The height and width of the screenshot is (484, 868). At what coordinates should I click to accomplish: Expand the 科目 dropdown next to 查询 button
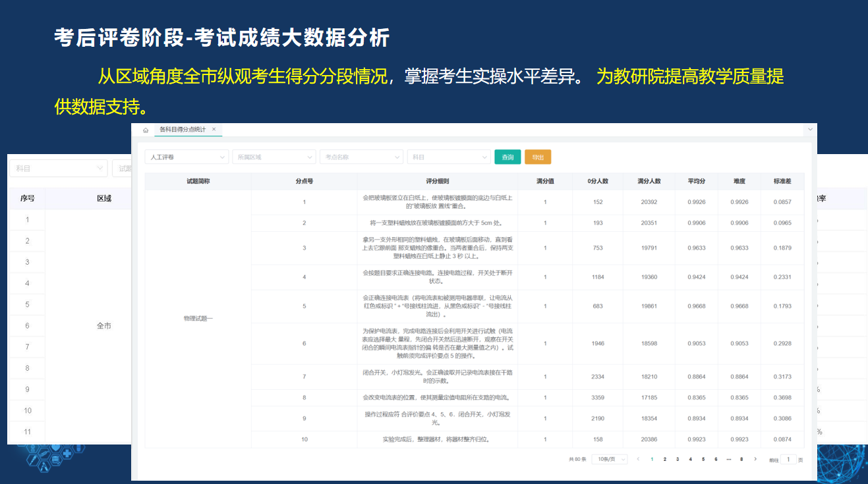(448, 157)
